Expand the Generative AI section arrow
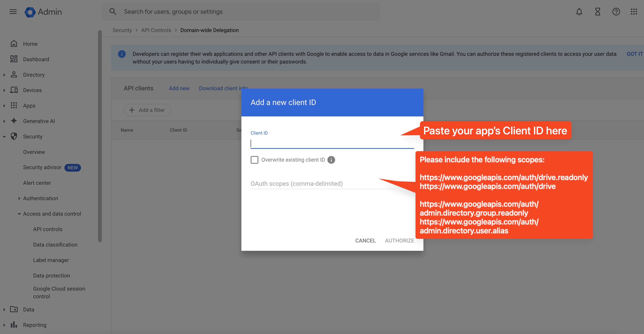The height and width of the screenshot is (334, 644). pyautogui.click(x=4, y=121)
